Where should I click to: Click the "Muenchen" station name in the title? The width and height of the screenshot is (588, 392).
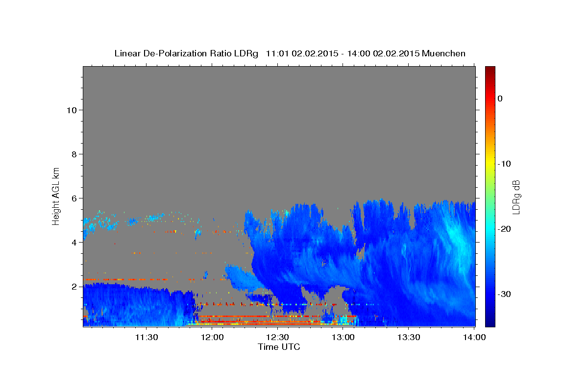[444, 53]
